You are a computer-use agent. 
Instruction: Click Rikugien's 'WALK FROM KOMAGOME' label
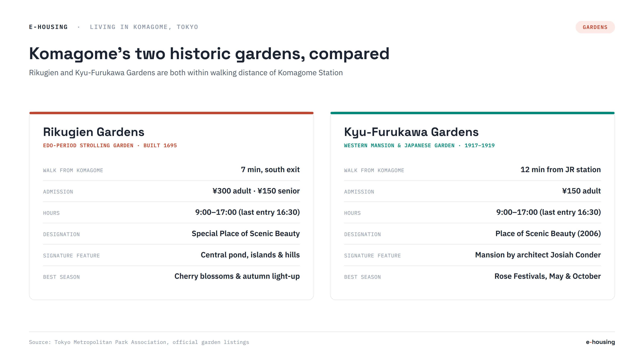(73, 170)
